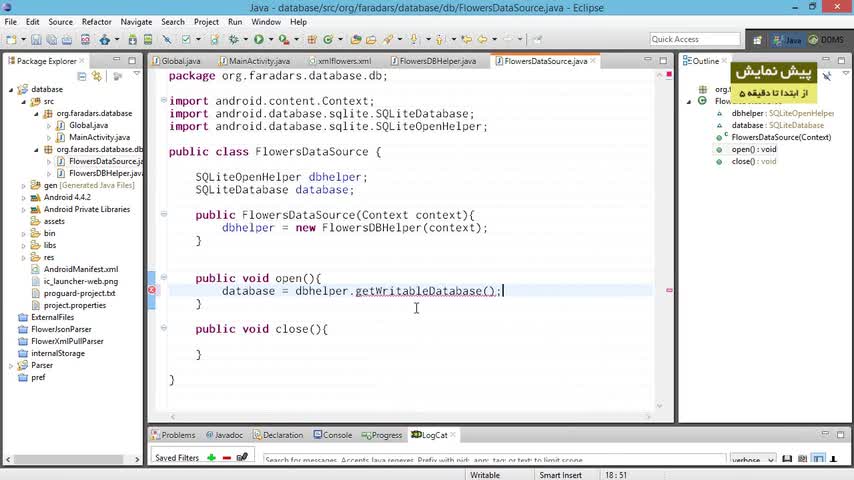Click the Run Last Tool icon

(x=284, y=39)
